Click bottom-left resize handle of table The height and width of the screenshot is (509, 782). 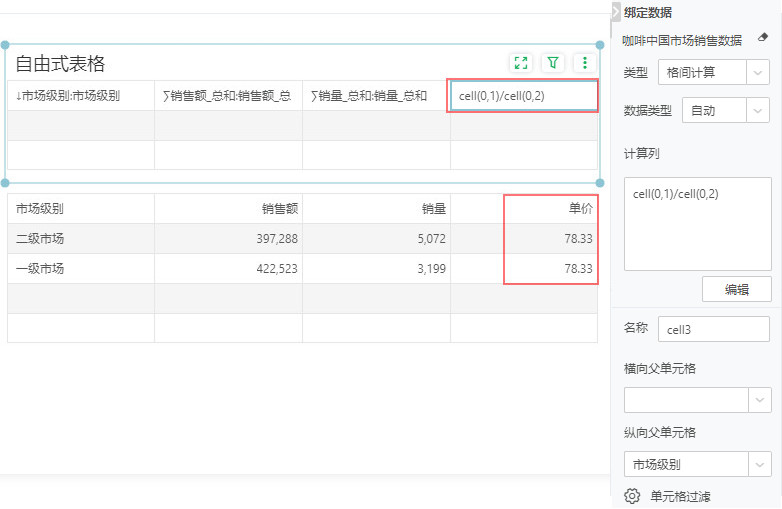pos(6,183)
